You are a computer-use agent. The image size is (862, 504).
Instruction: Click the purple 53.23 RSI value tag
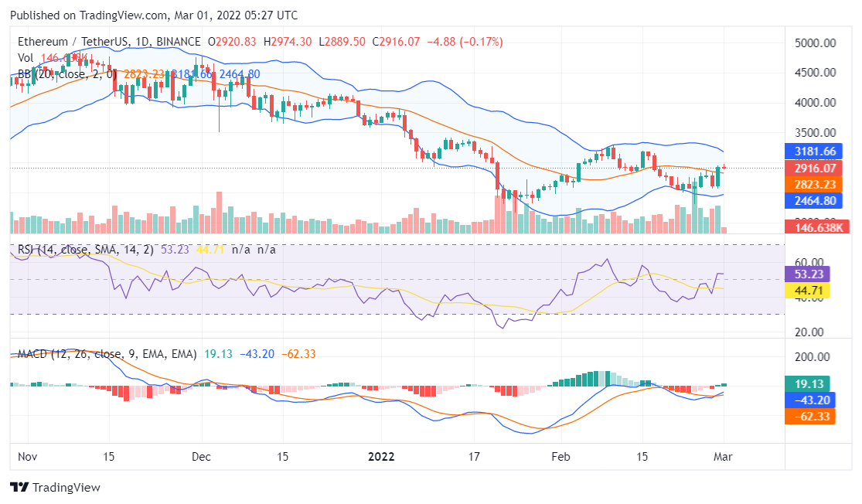tap(807, 273)
